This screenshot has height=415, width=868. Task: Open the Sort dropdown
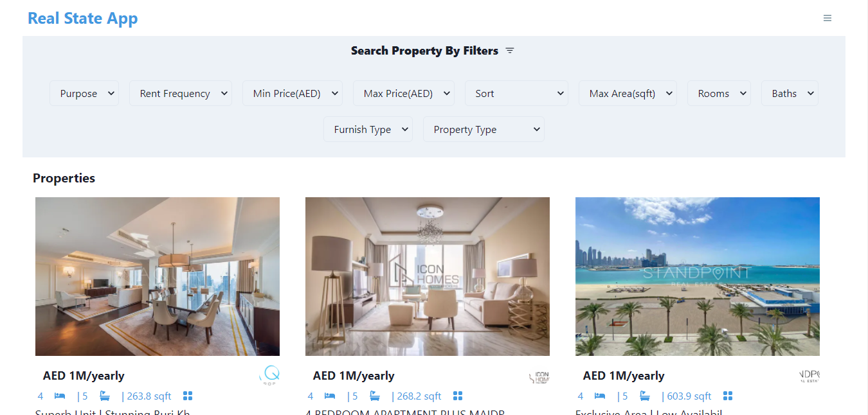[x=516, y=93]
